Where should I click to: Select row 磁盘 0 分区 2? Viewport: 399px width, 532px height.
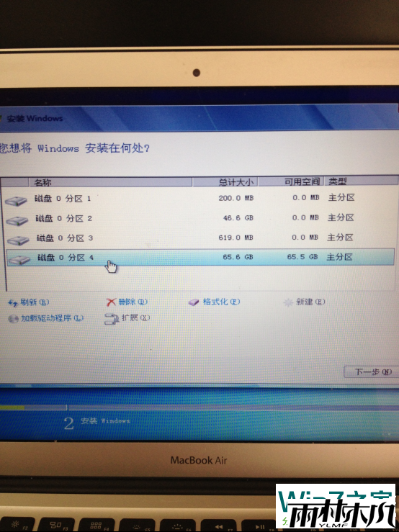(200, 218)
